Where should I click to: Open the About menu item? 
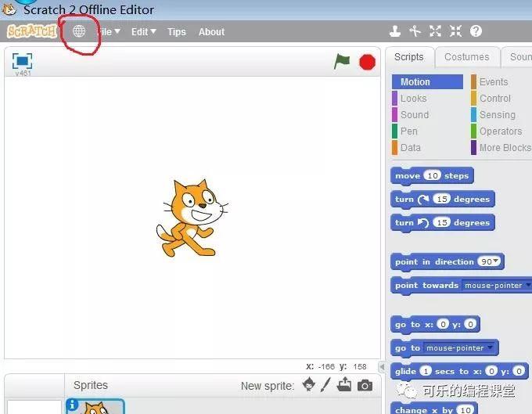[212, 31]
